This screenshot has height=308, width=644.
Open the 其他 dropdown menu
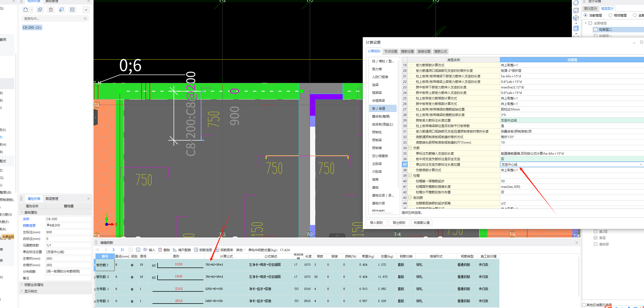pos(241,250)
